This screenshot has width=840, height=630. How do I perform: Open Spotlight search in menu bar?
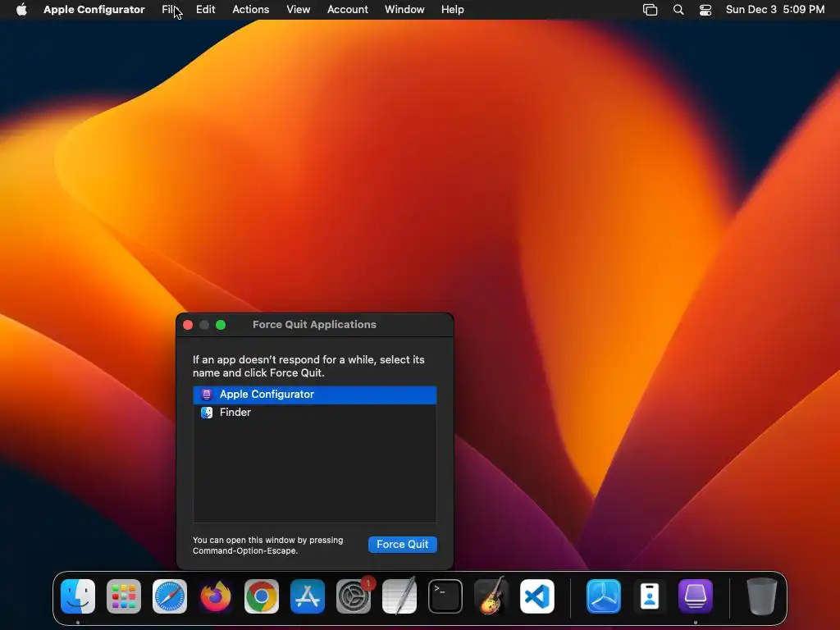(678, 10)
